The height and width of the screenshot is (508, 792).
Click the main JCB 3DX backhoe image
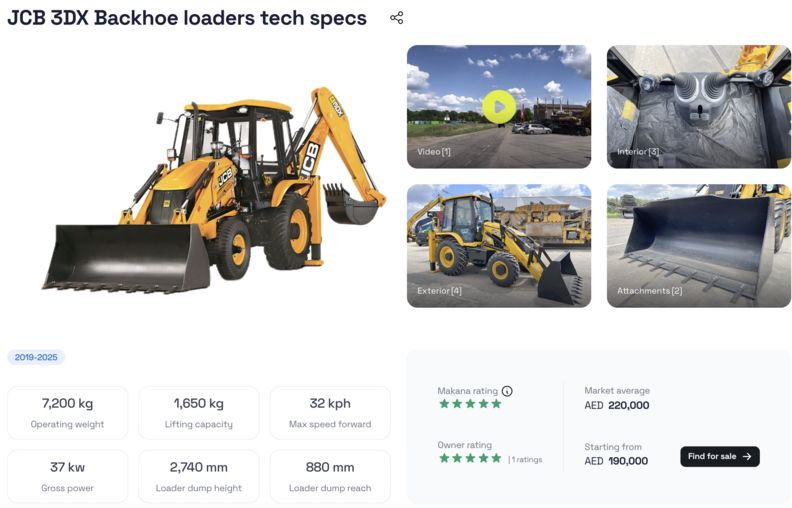(x=214, y=191)
